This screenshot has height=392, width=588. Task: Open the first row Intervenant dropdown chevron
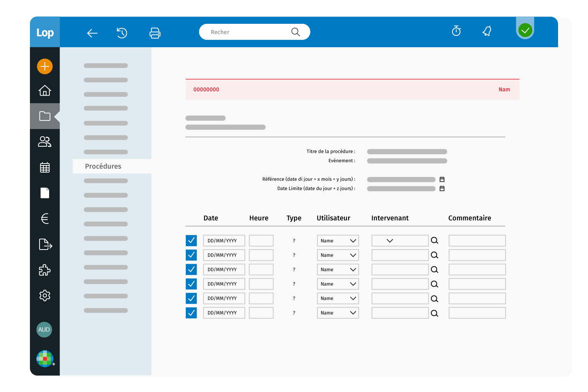(390, 241)
